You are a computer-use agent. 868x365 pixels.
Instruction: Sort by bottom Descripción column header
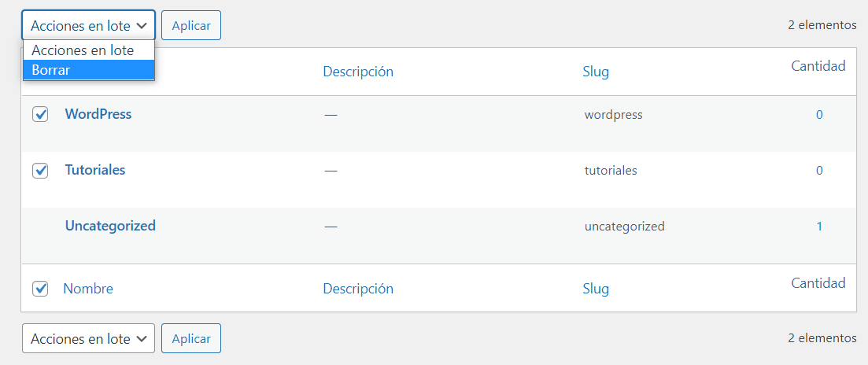coord(358,289)
